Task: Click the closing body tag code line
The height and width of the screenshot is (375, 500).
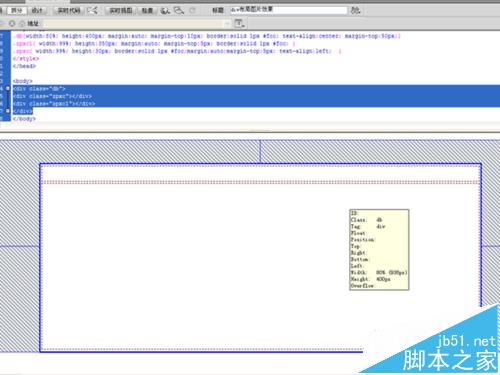Action: coord(24,119)
